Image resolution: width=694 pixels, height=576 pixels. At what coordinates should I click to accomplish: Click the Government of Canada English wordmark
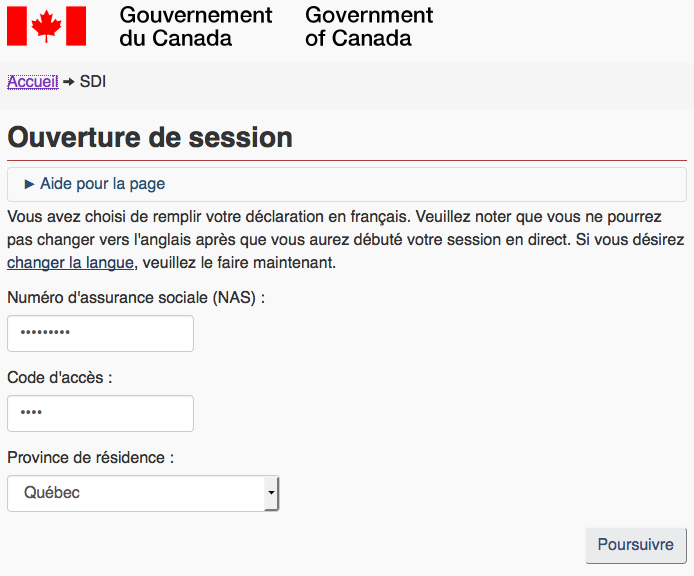(x=369, y=27)
